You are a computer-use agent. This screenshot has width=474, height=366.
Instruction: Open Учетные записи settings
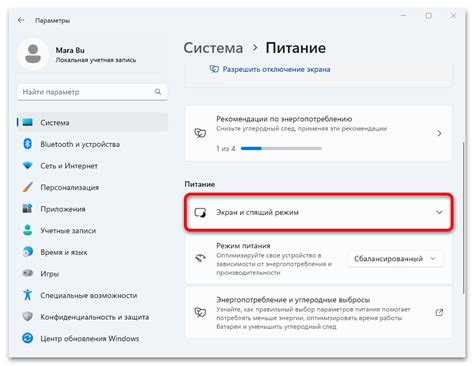[x=92, y=230]
